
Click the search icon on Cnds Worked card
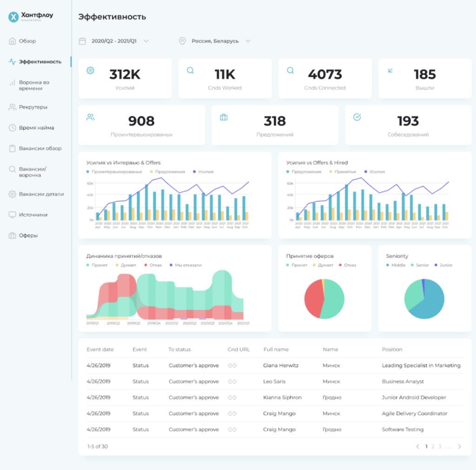[x=190, y=71]
